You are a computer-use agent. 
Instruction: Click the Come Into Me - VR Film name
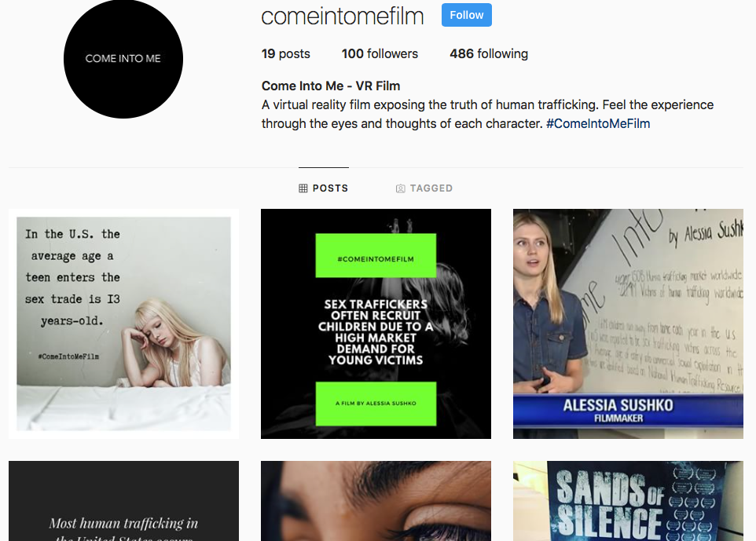[x=331, y=86]
